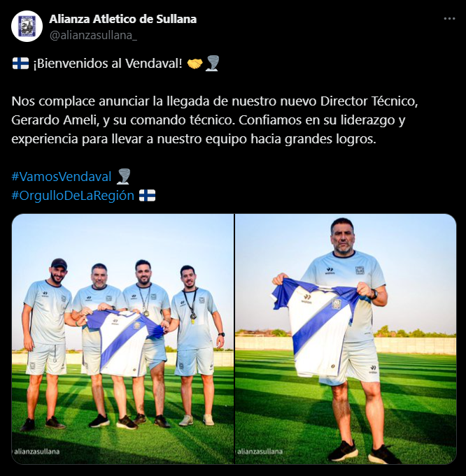This screenshot has height=476, width=466.
Task: Open the #VamosVendaval hashtag
Action: 62,176
